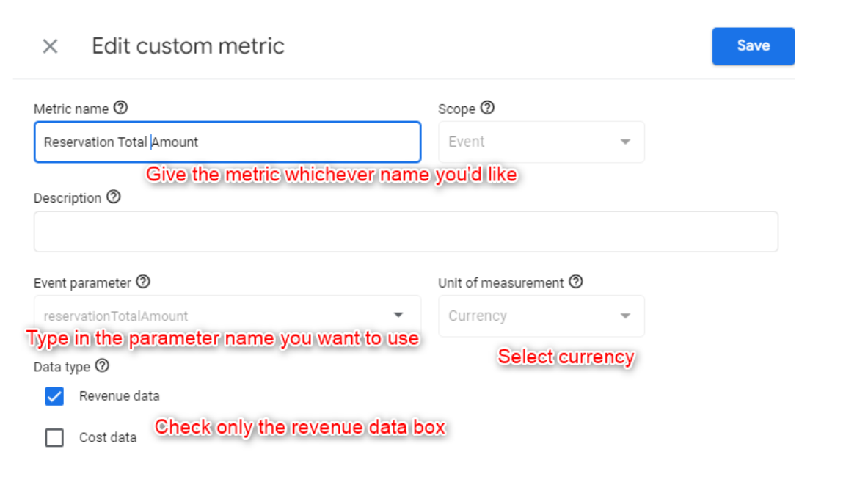Select the reservationTotalAmount parameter field
Image resolution: width=868 pixels, height=496 pixels.
point(227,316)
